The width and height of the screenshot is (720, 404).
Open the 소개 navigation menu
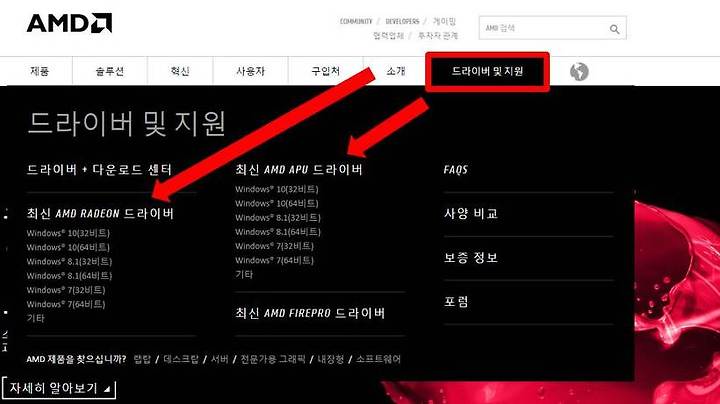396,71
